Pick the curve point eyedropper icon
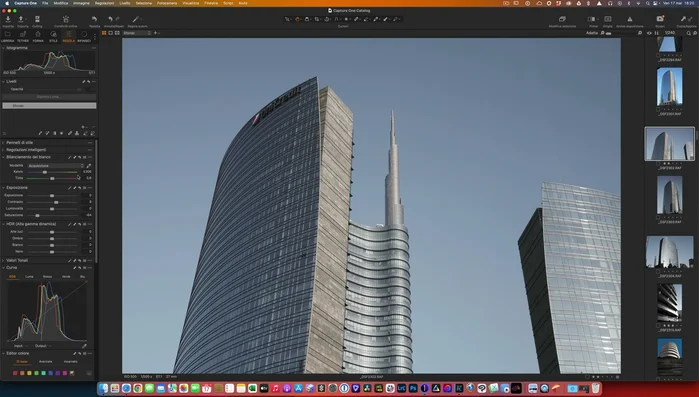This screenshot has height=397, width=699. point(84,346)
